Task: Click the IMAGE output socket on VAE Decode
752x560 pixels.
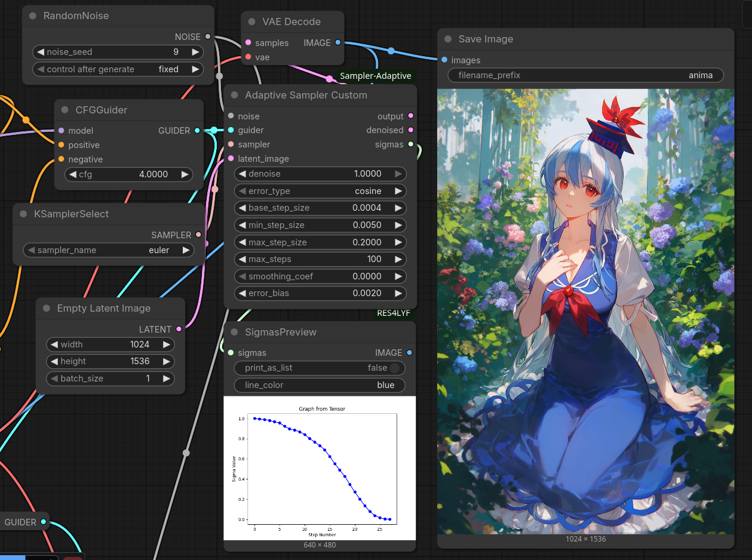Action: (338, 42)
